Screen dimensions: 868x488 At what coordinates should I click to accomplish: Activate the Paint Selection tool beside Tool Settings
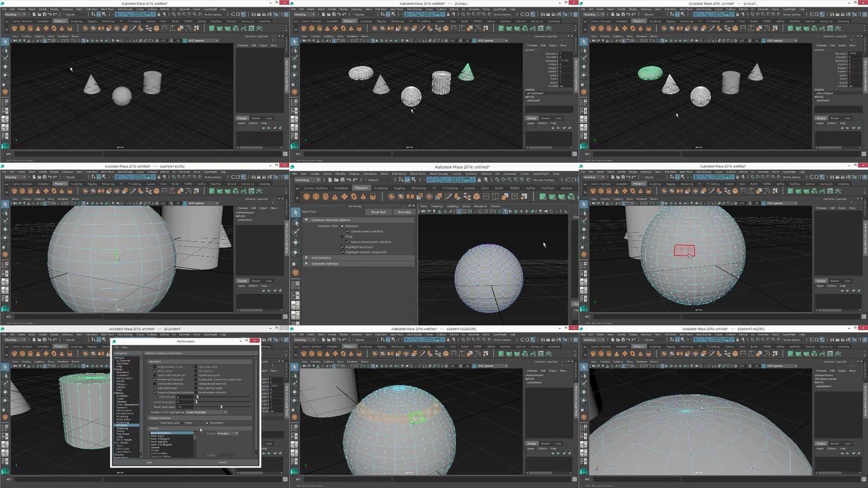[x=296, y=232]
